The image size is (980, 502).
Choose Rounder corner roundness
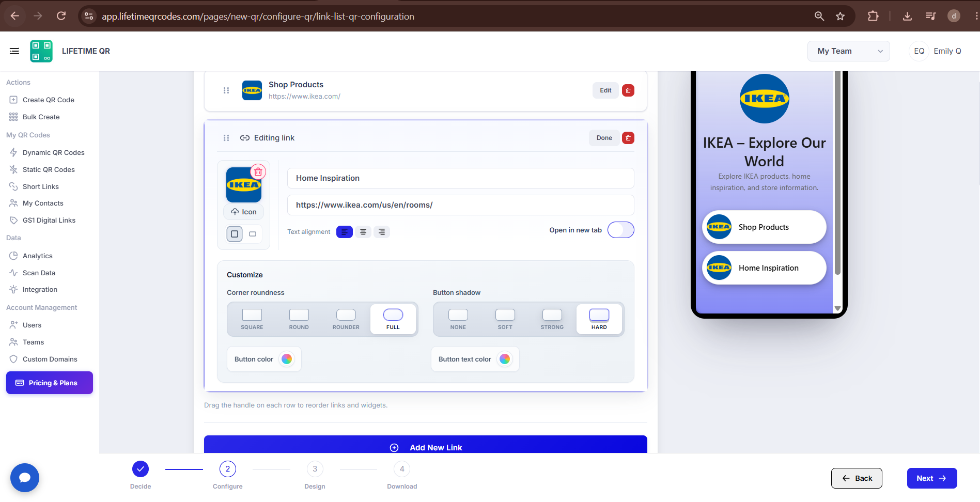coord(346,319)
